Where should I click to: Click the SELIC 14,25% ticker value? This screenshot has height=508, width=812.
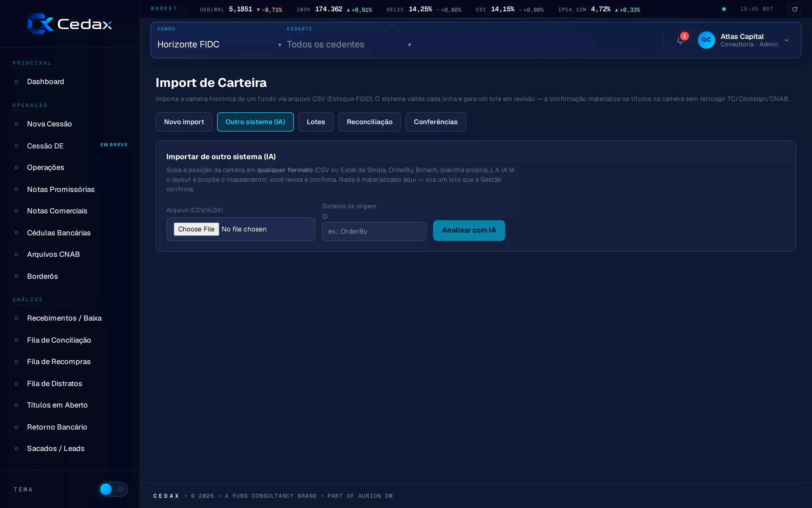(x=420, y=9)
